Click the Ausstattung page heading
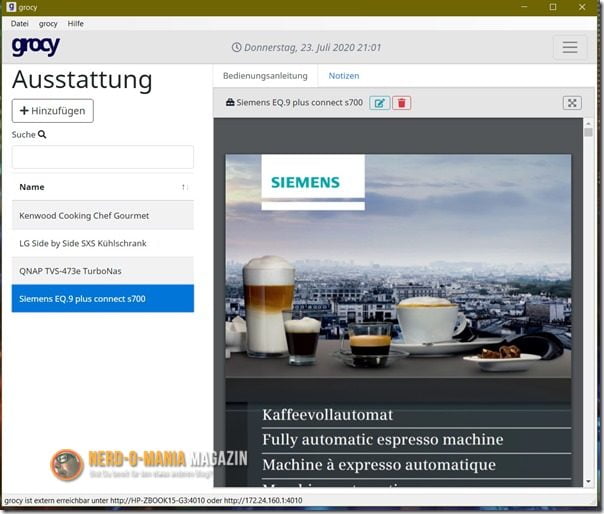This screenshot has height=514, width=604. (x=82, y=80)
